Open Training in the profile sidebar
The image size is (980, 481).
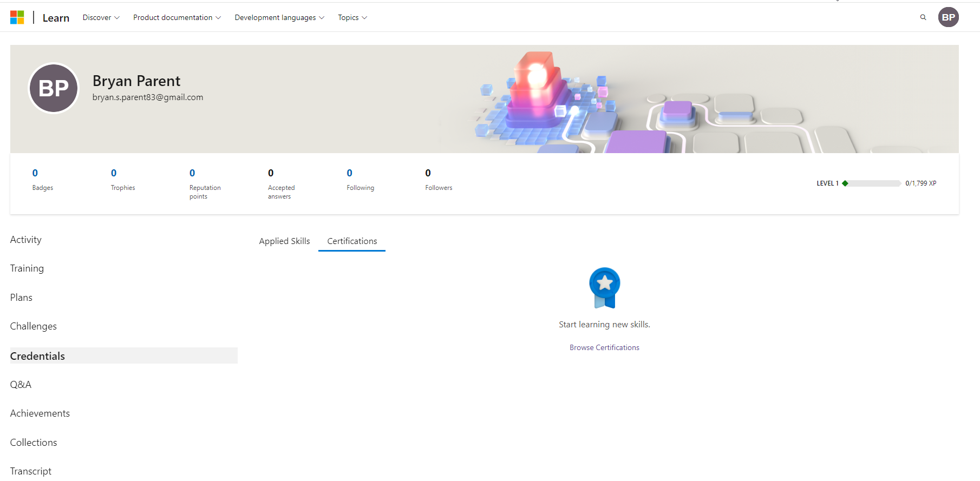tap(27, 268)
